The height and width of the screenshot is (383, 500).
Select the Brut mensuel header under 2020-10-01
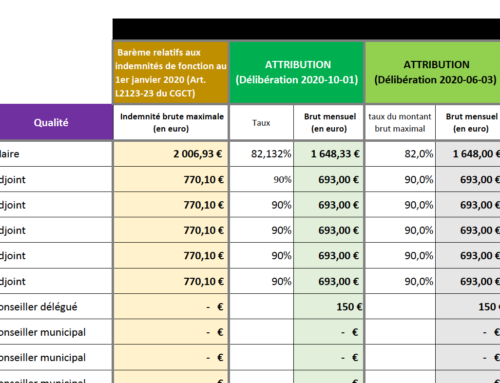coord(329,122)
